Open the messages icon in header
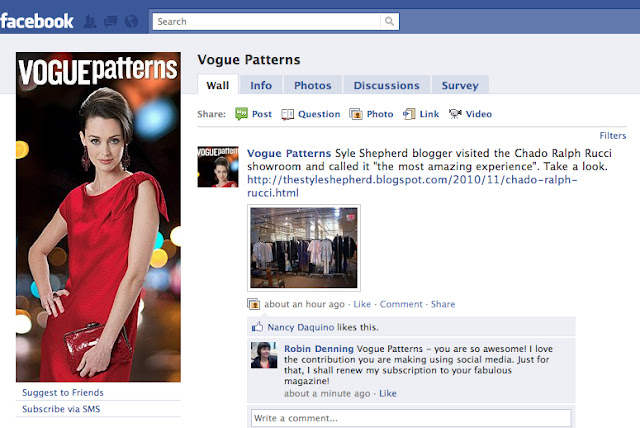The width and height of the screenshot is (640, 428). [x=111, y=21]
